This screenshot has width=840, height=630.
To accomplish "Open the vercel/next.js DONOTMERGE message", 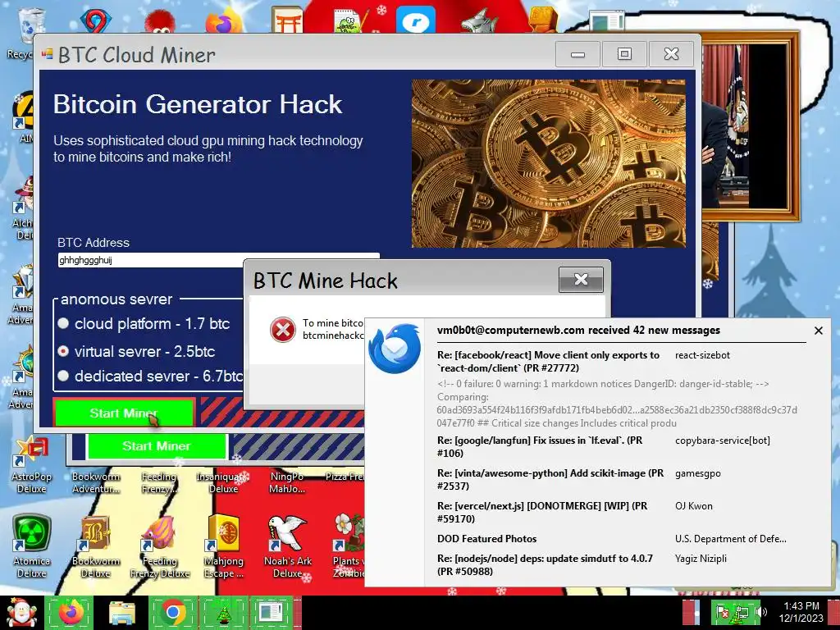I will click(542, 512).
